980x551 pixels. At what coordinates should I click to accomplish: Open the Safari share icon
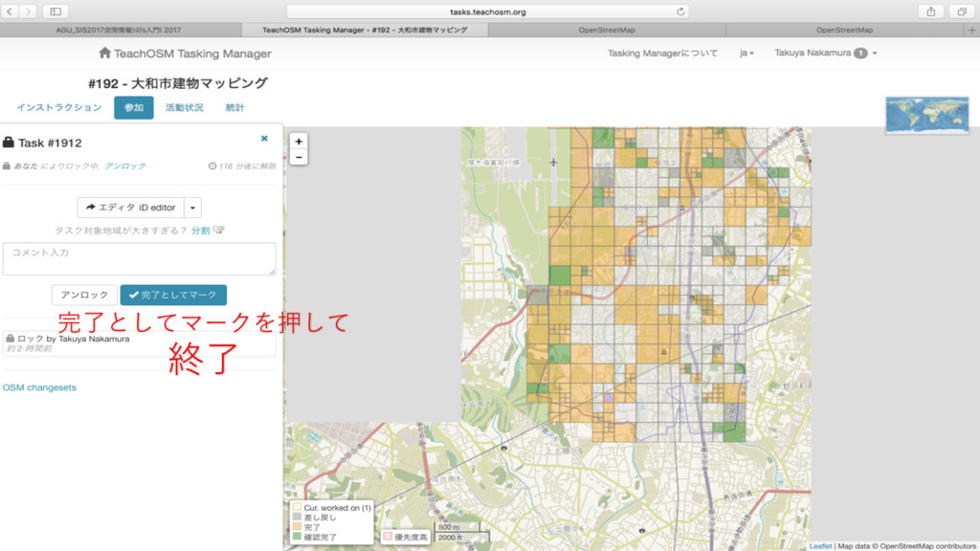tap(930, 11)
